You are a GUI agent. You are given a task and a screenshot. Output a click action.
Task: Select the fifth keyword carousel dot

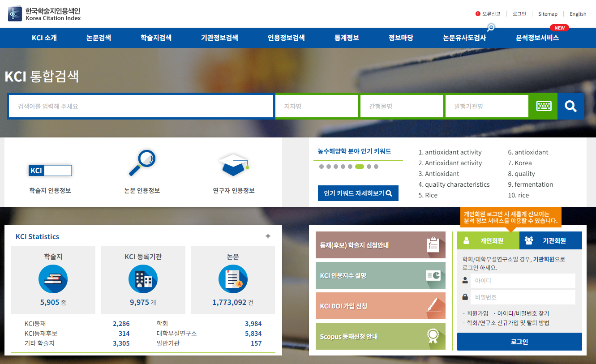coord(350,167)
